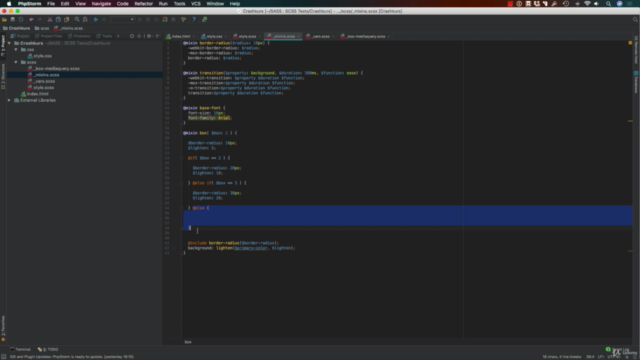Click macOS Spotlight search icon
Screen dimensions: 640x360
[609, 4]
